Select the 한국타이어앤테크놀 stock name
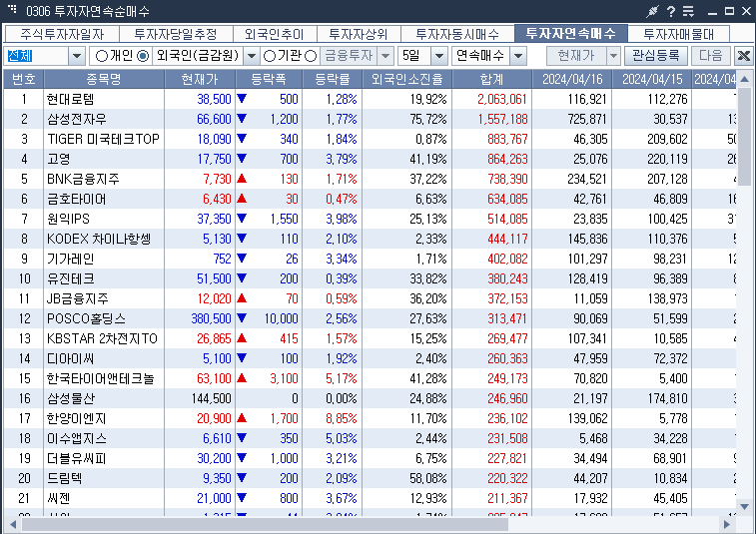This screenshot has width=756, height=534. pos(100,379)
